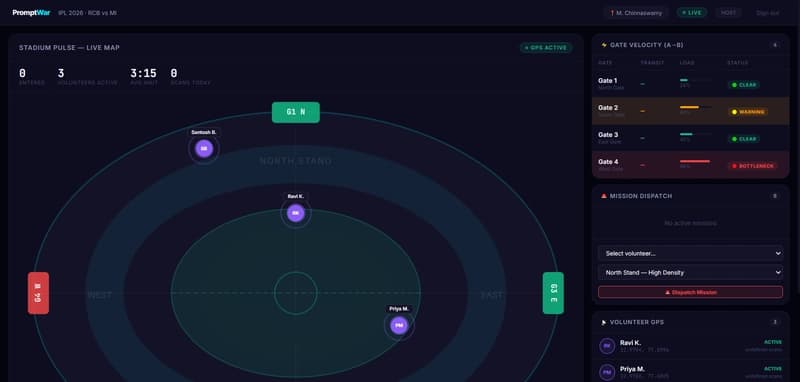Select the Gate 3 row name

[608, 135]
